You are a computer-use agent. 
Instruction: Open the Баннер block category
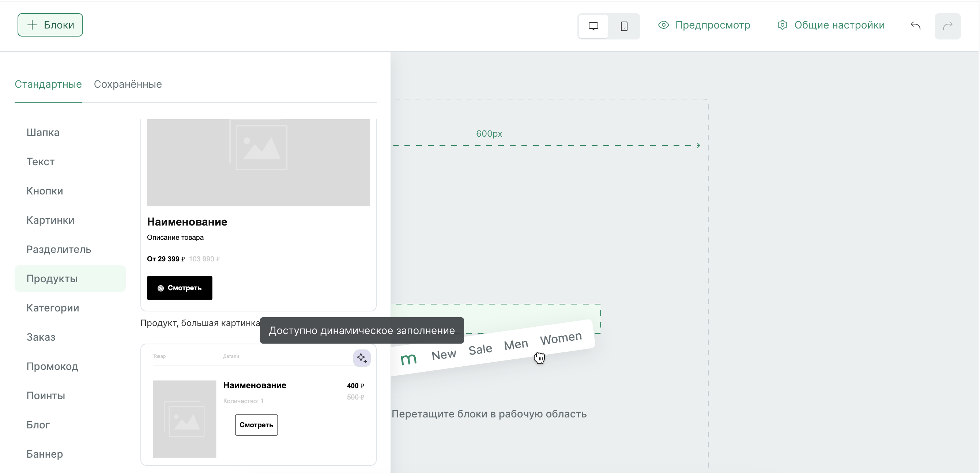(70, 454)
